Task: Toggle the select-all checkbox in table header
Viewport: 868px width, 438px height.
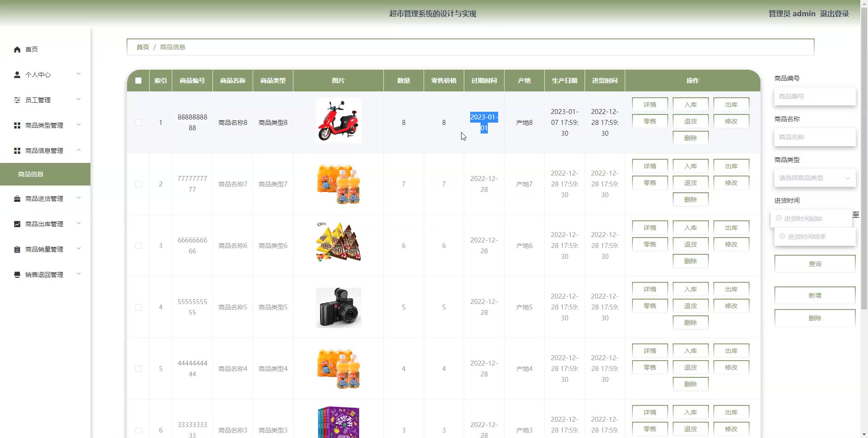Action: pos(138,81)
